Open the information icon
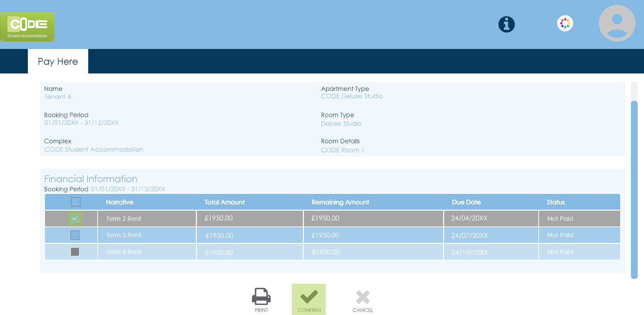 tap(506, 24)
